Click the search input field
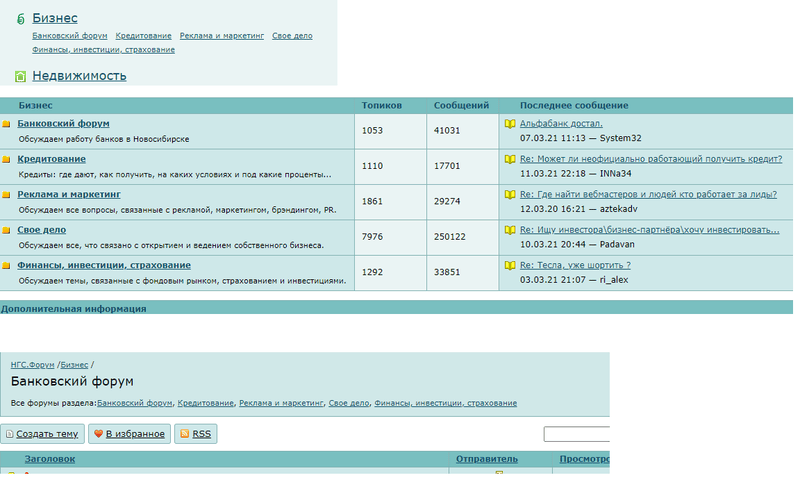The height and width of the screenshot is (478, 800). (x=576, y=434)
